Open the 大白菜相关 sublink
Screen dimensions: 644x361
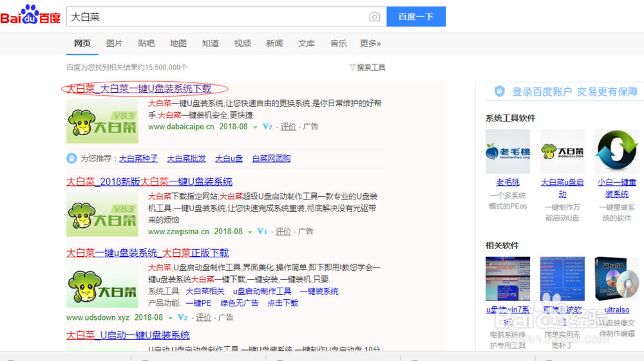(x=205, y=292)
